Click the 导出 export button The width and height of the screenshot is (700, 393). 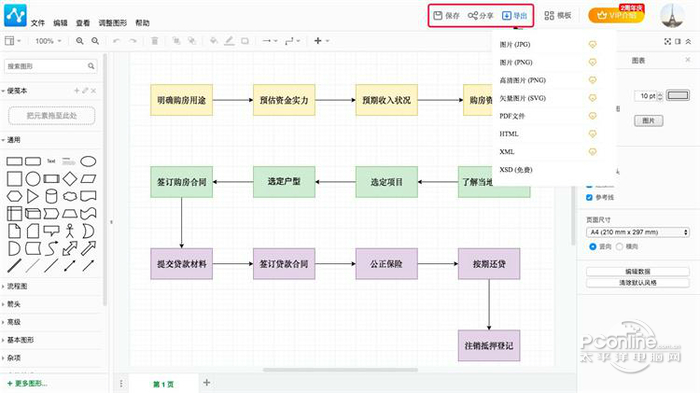[x=515, y=16]
